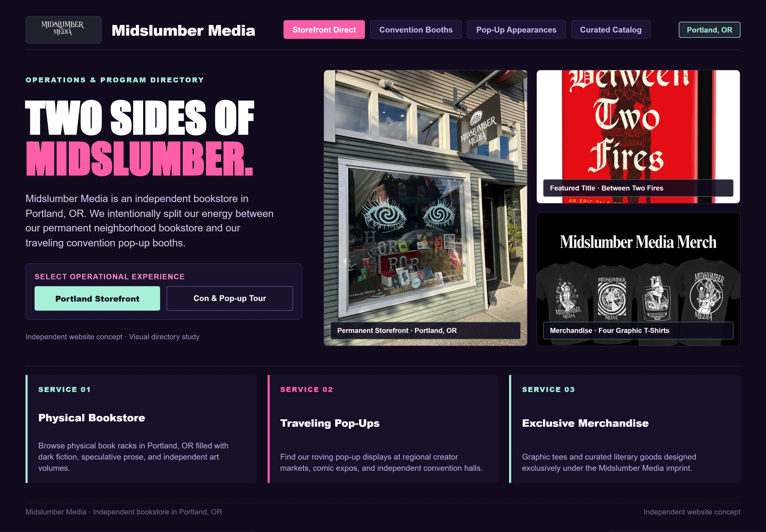Click caption 'Merchandise · Four Graphic T-Shirts'
The height and width of the screenshot is (532, 766).
(x=638, y=330)
